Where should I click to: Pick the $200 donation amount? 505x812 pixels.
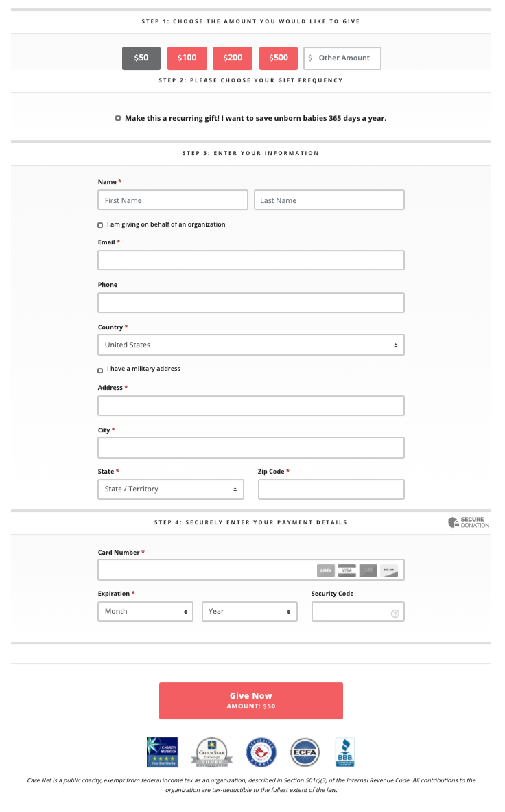233,58
